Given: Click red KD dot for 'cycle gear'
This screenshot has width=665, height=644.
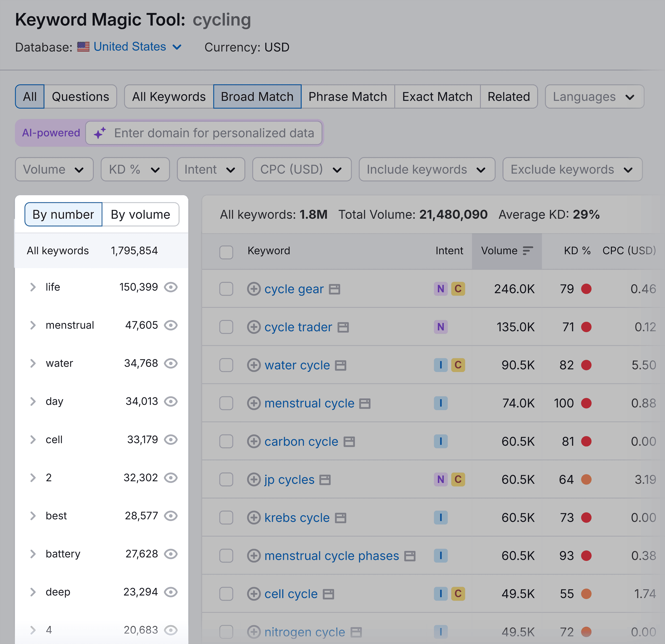Looking at the screenshot, I should tap(586, 289).
